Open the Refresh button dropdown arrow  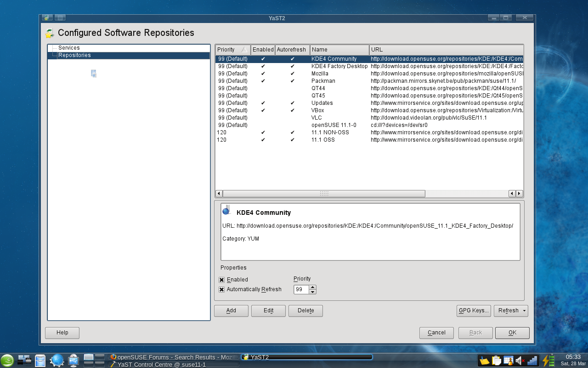[524, 310]
